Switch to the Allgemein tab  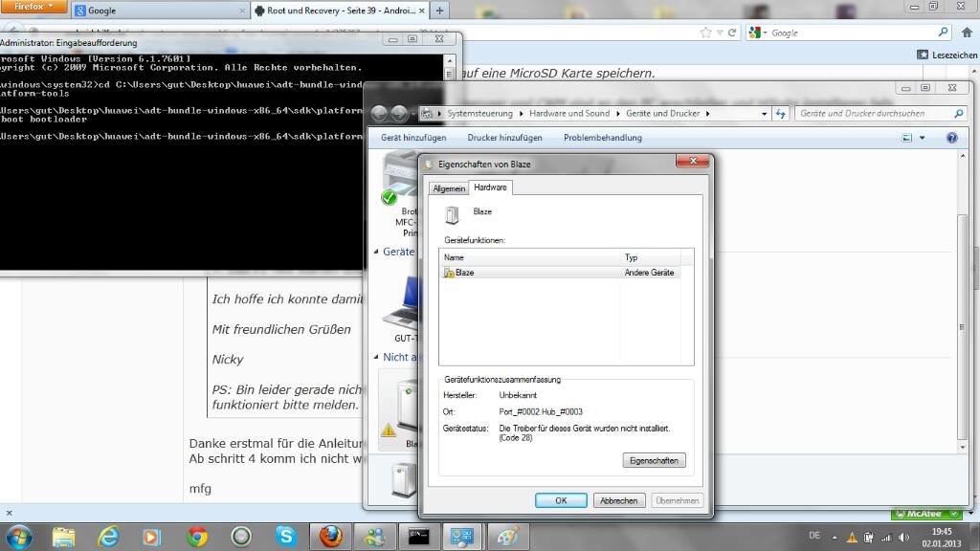[449, 188]
